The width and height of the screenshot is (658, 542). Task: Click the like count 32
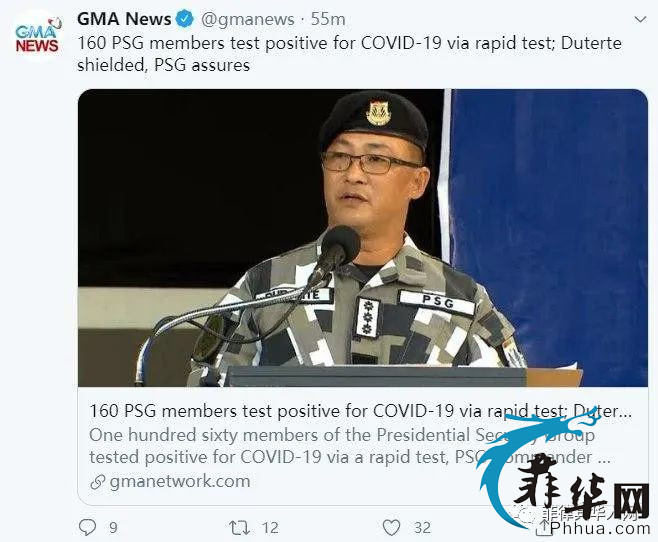(422, 528)
